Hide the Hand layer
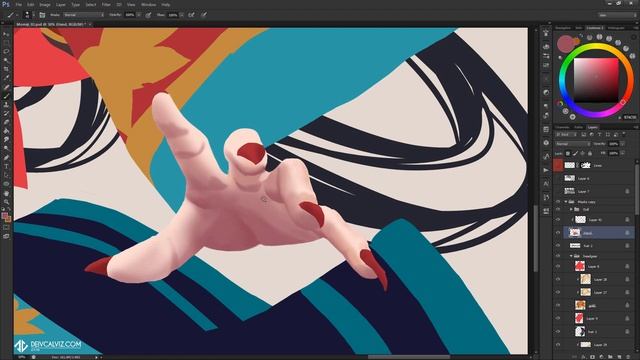 pos(558,233)
